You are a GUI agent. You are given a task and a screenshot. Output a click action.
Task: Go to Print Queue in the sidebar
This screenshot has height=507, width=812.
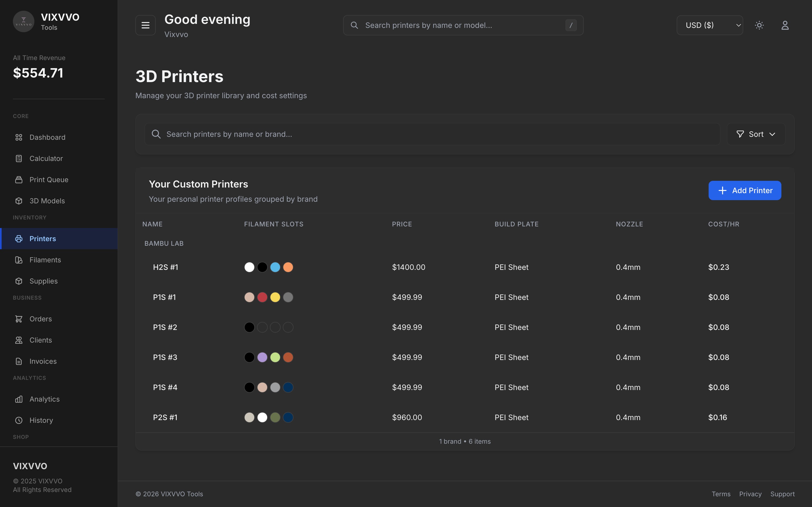pyautogui.click(x=49, y=180)
